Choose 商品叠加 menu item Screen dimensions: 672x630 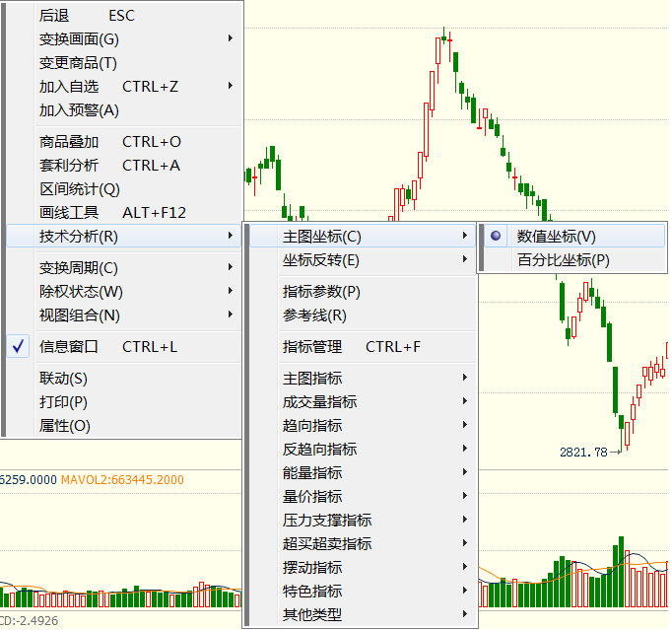click(x=110, y=142)
